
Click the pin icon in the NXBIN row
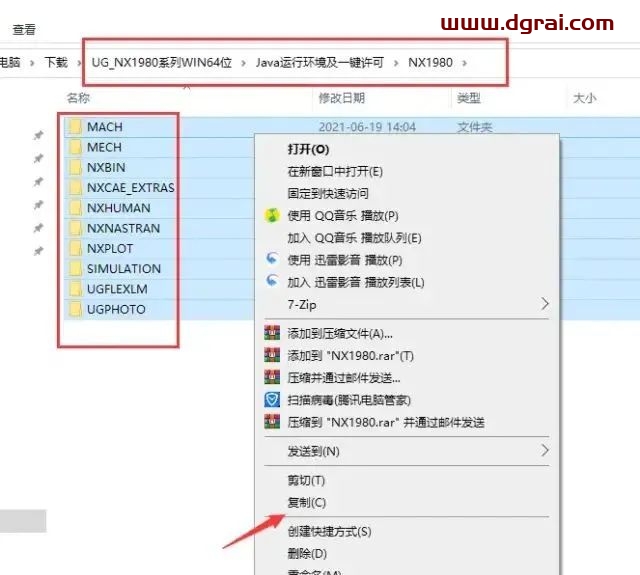tap(38, 181)
